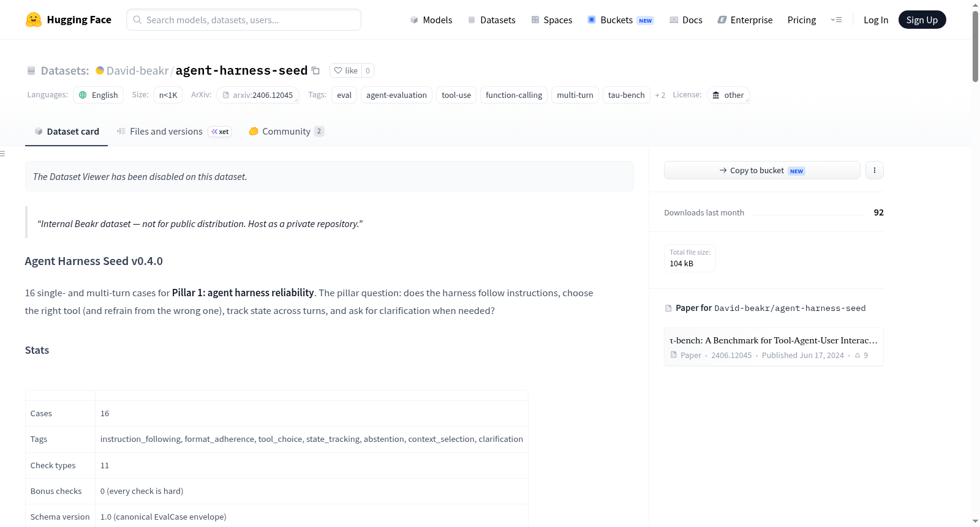Viewport: 980px width, 527px height.
Task: Click the page vertical scrollbar
Action: tap(975, 46)
